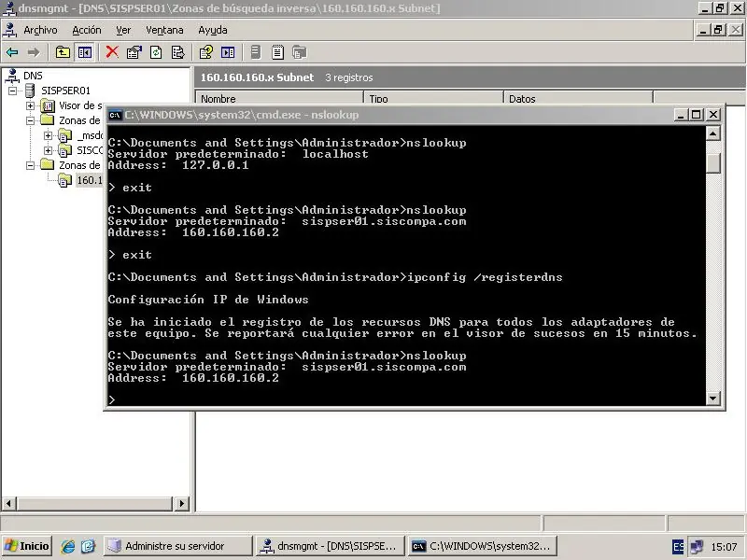Switch to Administre su servidor taskbar button
This screenshot has height=560, width=747.
click(x=178, y=546)
